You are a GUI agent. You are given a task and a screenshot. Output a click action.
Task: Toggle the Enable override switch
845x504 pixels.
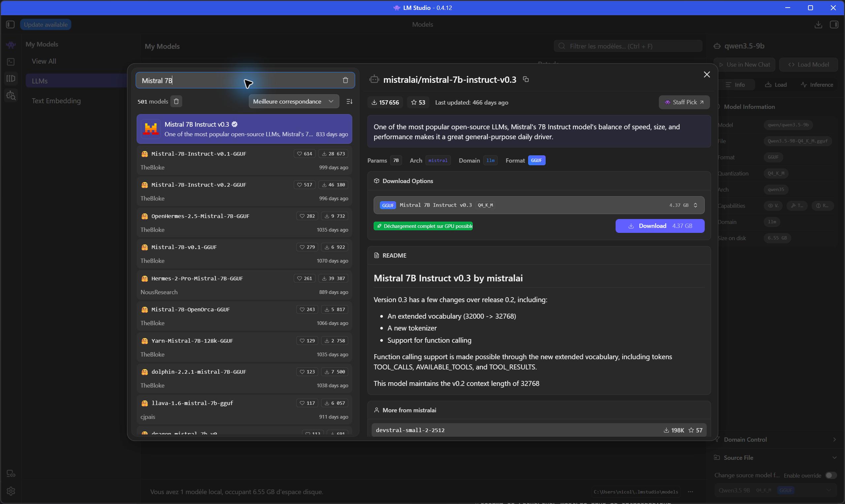pos(831,475)
